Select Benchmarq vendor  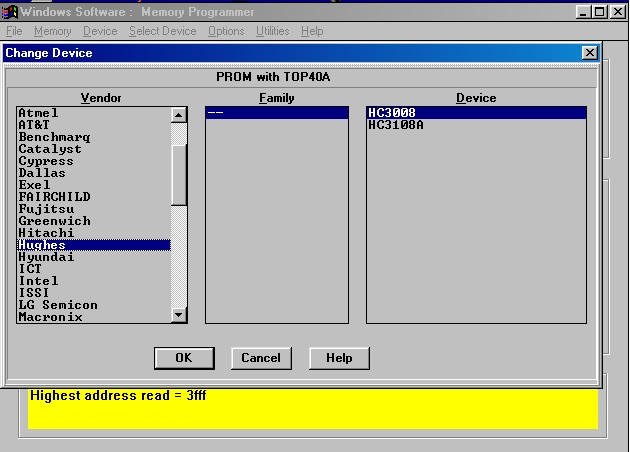coord(94,137)
